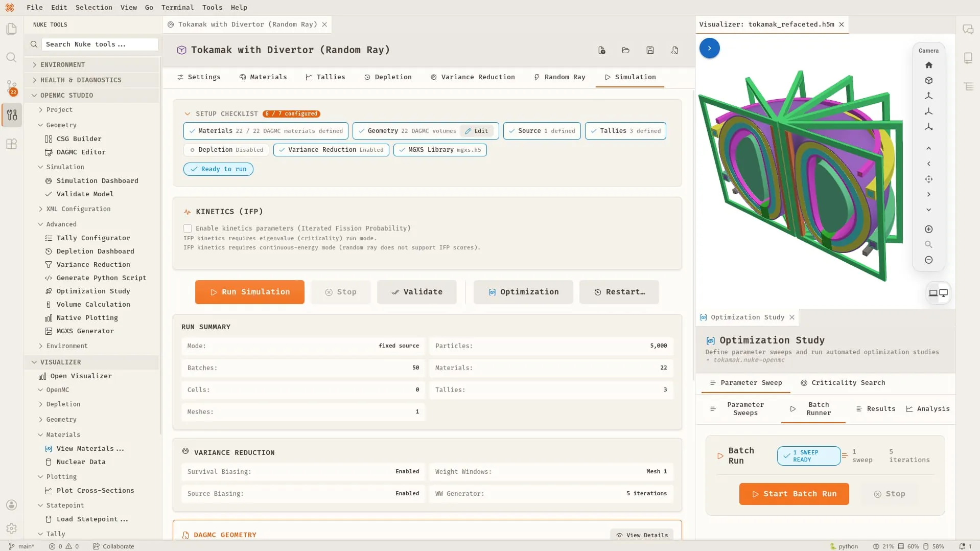Collapse the Setup Checklist section

pyautogui.click(x=188, y=114)
